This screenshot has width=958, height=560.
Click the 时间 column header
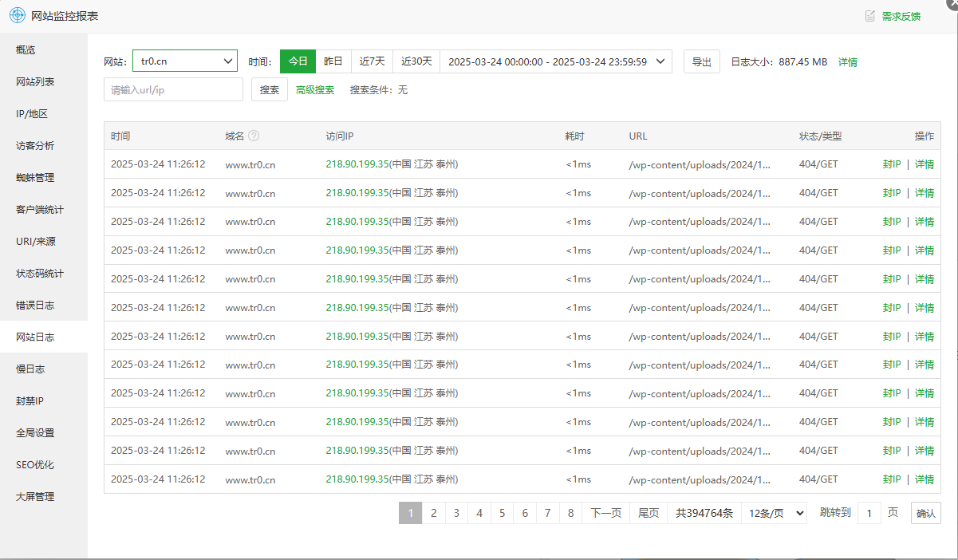tap(120, 136)
